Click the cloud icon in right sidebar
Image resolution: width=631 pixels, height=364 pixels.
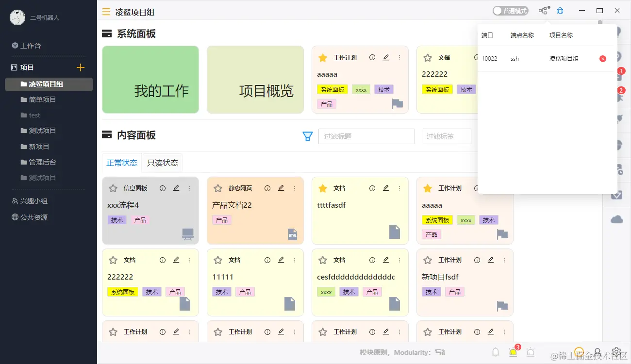(x=617, y=219)
